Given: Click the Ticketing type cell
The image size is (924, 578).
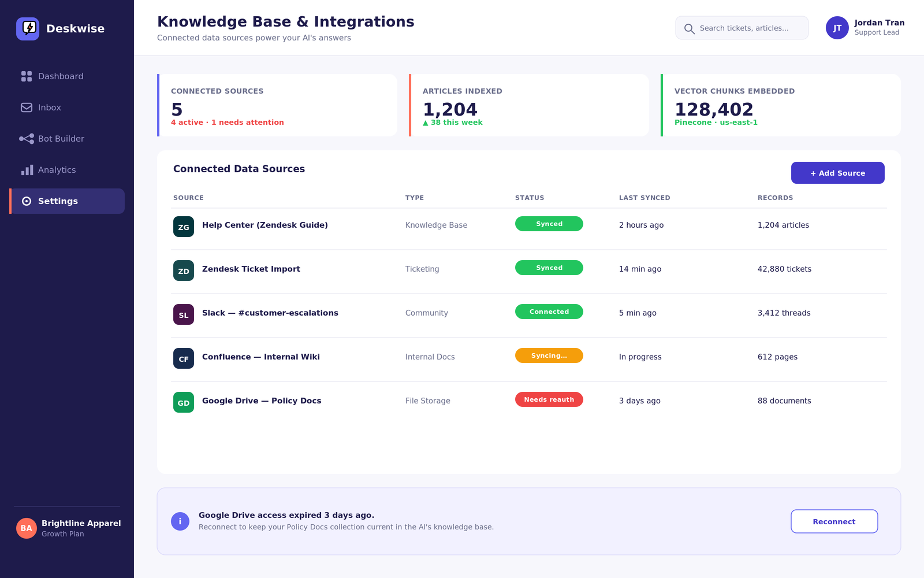Looking at the screenshot, I should coord(422,269).
